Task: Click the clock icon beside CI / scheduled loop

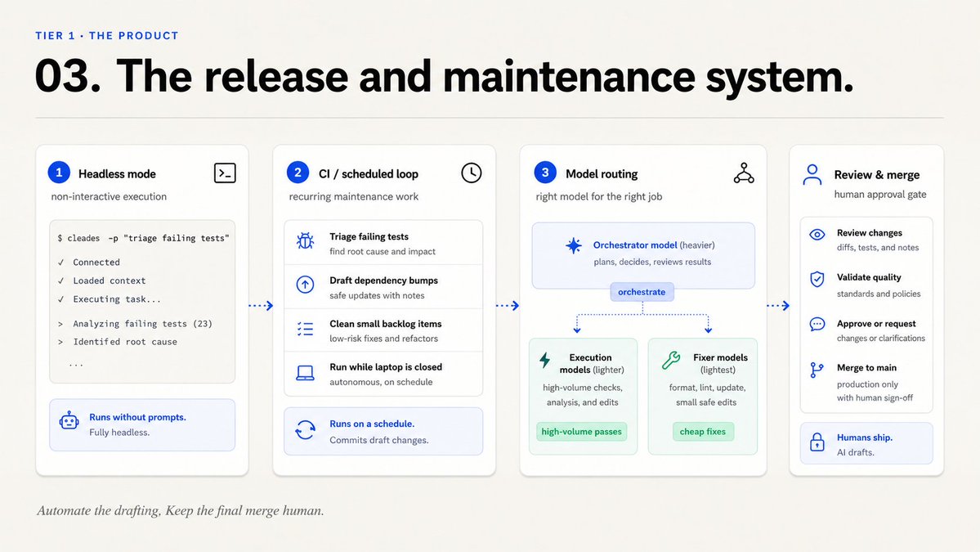Action: (x=472, y=173)
